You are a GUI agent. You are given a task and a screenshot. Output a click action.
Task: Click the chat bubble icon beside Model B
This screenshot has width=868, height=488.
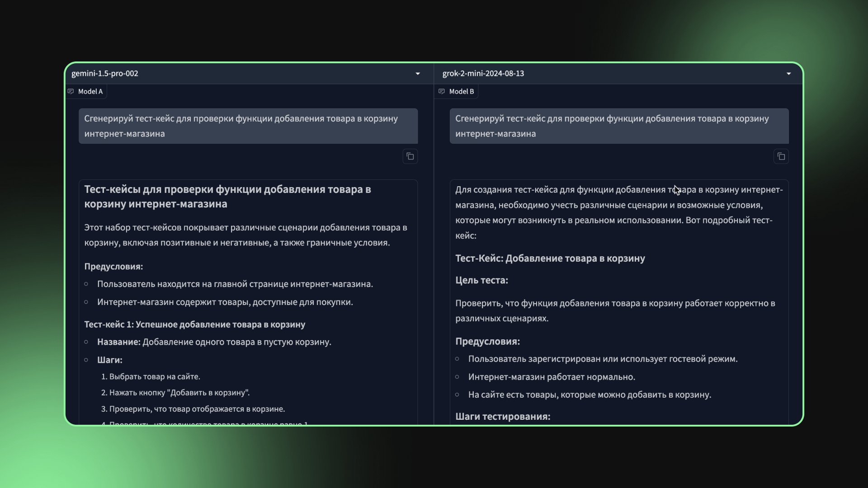click(x=442, y=91)
